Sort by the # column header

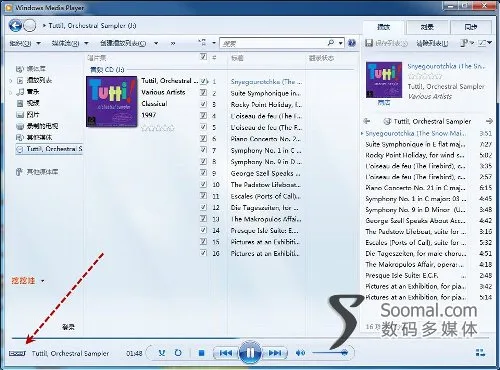point(214,58)
